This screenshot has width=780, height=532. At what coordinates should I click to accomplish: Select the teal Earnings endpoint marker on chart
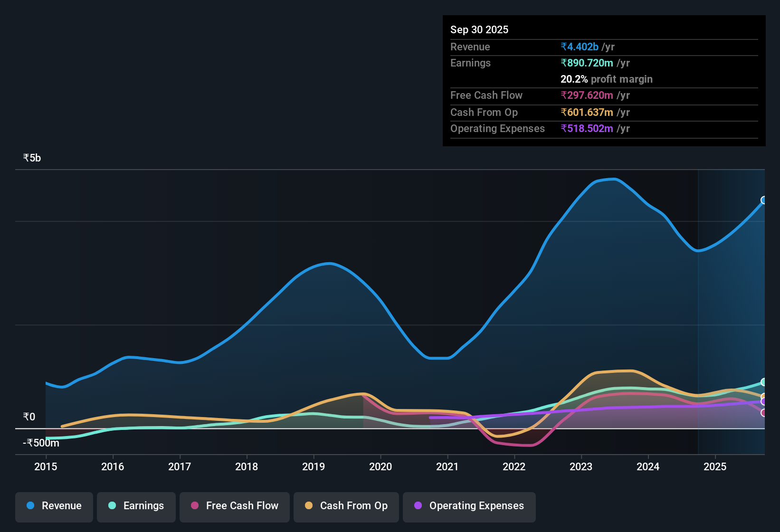coord(764,382)
